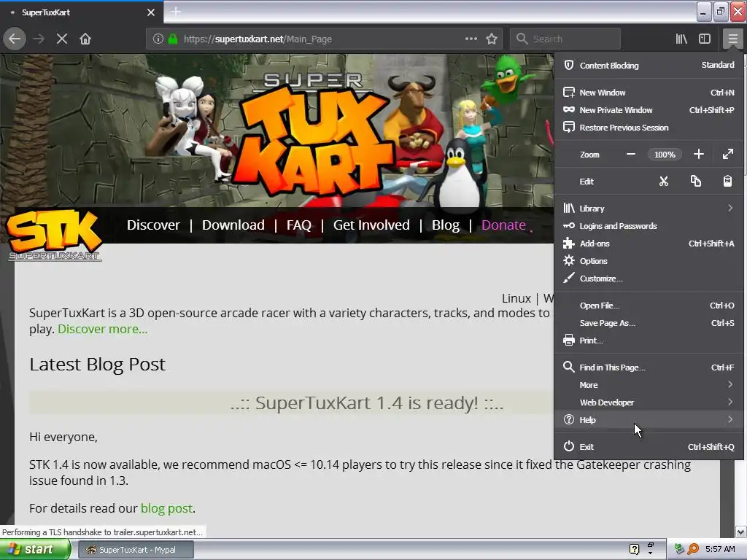Click Exit menu entry

(x=649, y=447)
